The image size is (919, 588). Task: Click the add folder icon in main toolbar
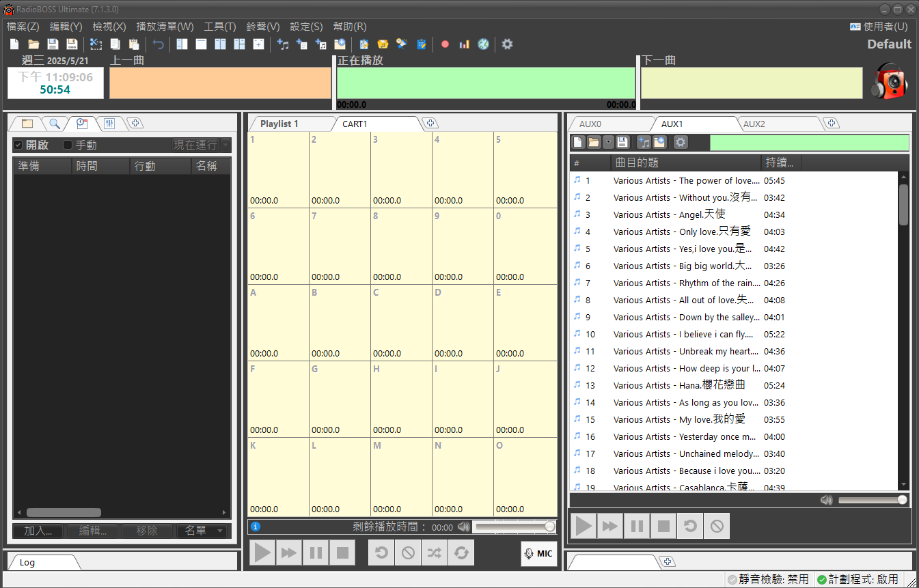point(340,44)
